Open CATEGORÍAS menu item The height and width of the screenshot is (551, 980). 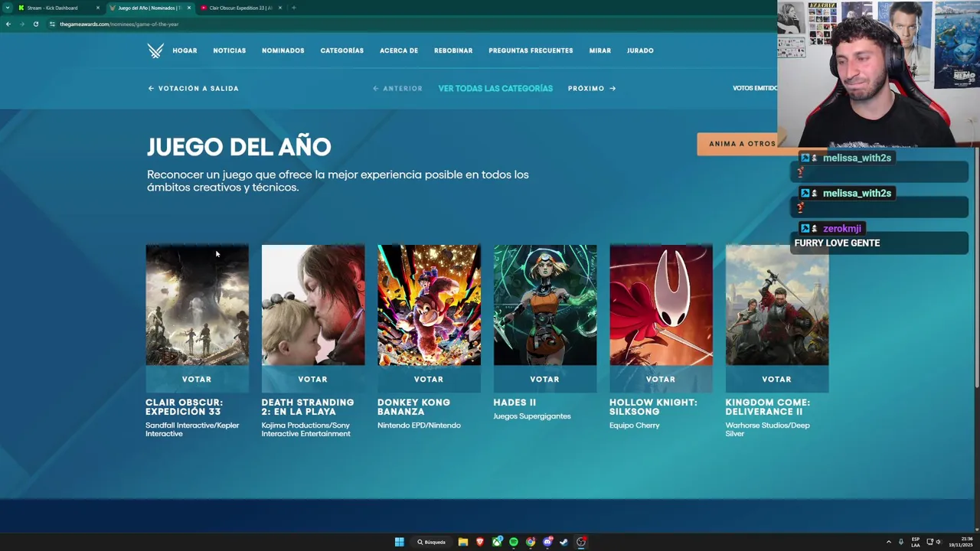342,51
